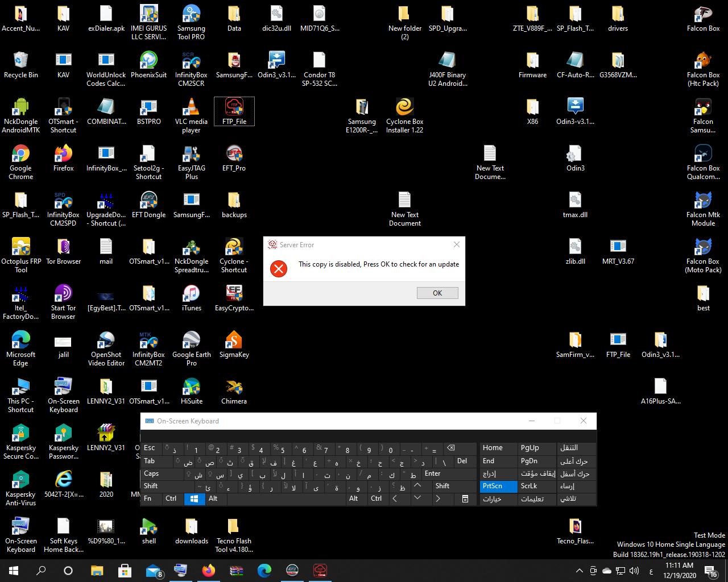This screenshot has width=728, height=582.
Task: Open the J400F Binary U2 Android file
Action: [x=448, y=68]
